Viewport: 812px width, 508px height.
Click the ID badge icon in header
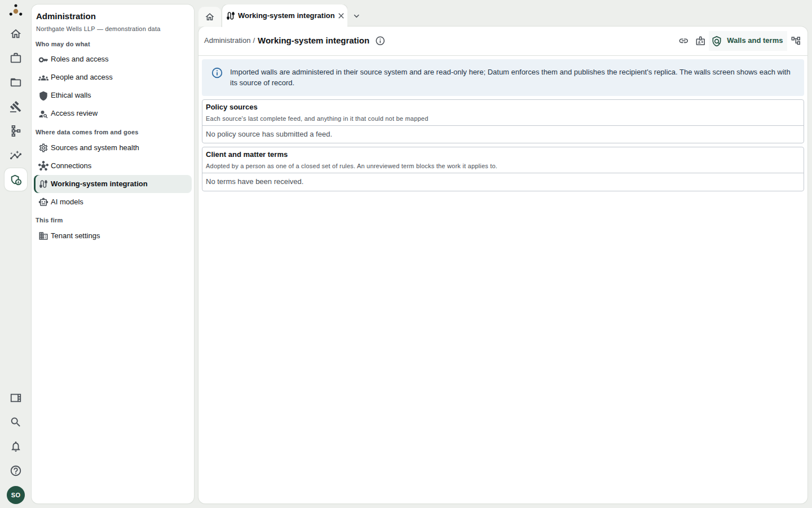click(x=700, y=41)
